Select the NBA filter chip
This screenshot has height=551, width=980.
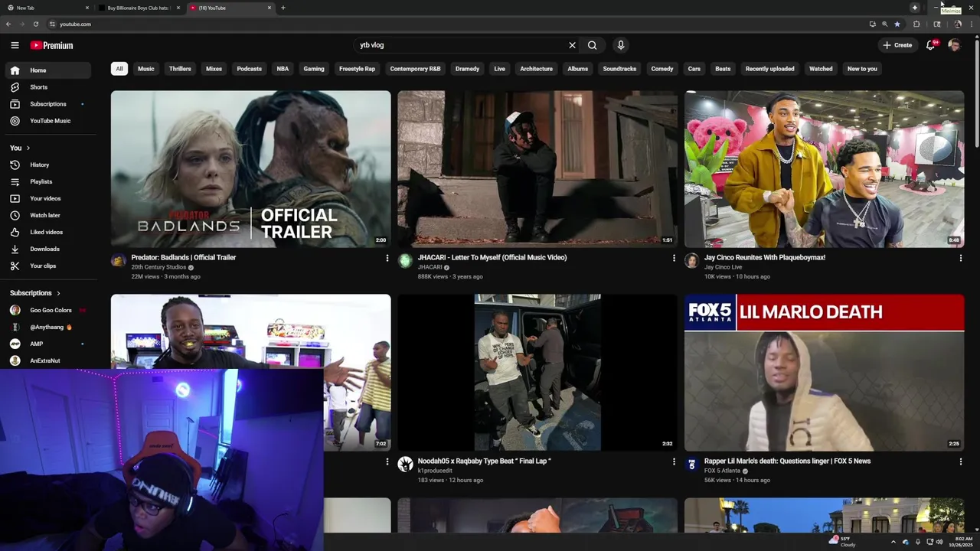point(283,69)
